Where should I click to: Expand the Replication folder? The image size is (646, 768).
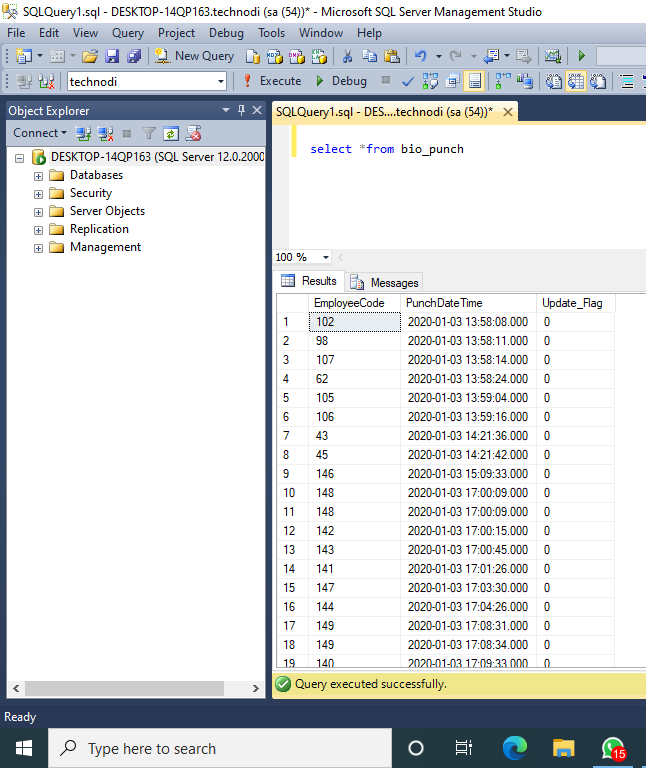pyautogui.click(x=38, y=230)
